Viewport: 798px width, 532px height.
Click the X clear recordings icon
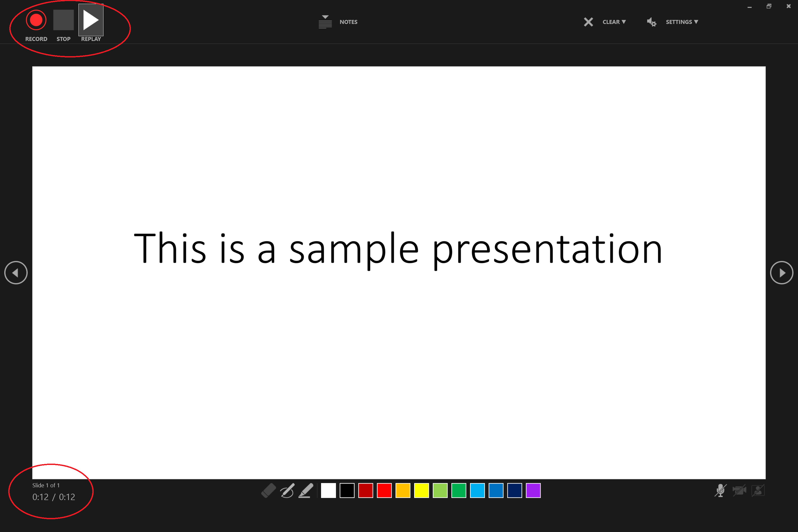[x=588, y=22]
